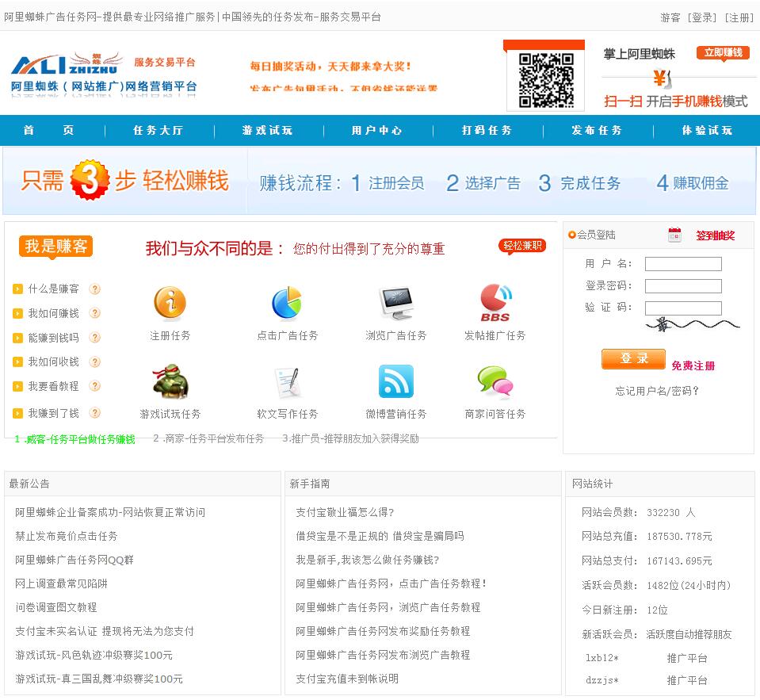This screenshot has width=760, height=700.
Task: Focus the 用户名 input field
Action: click(683, 264)
